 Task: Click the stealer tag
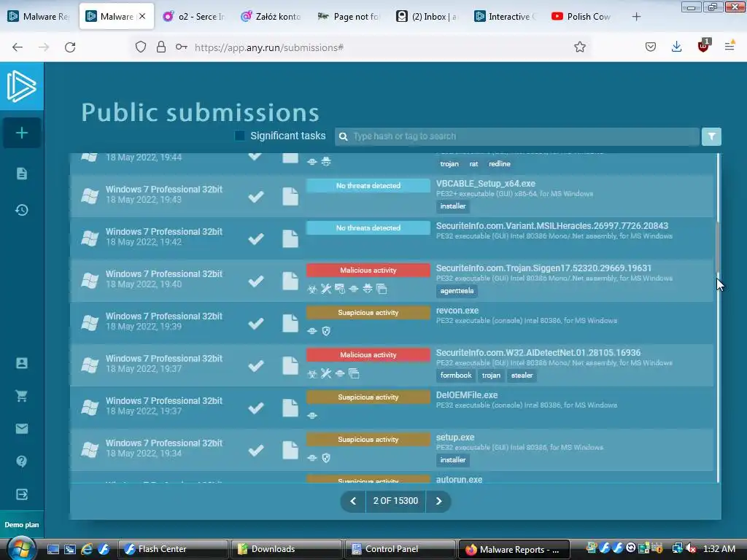pyautogui.click(x=522, y=376)
